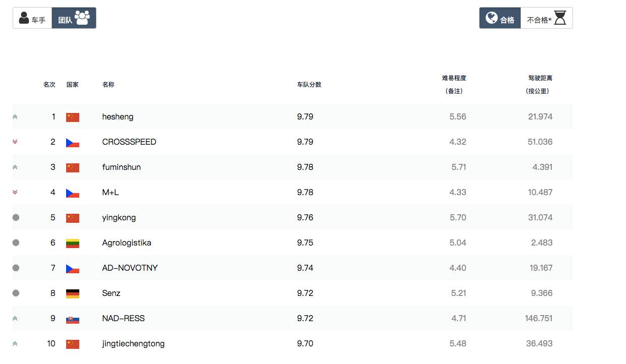Open the AD-NOVOTNY team name

coord(130,268)
